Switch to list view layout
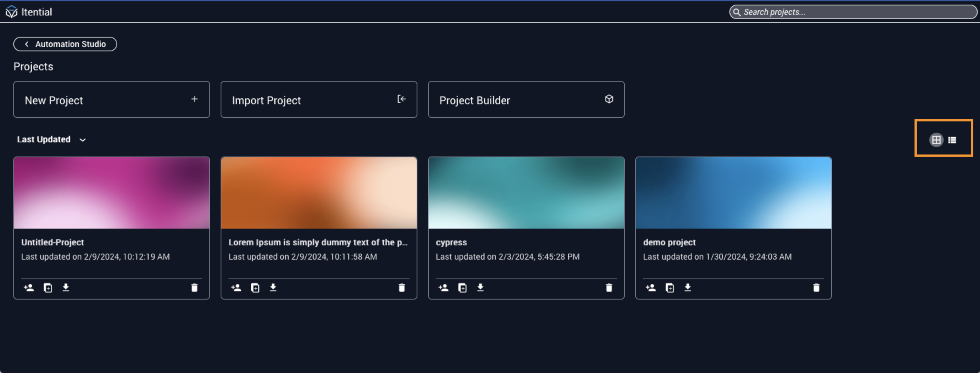The image size is (980, 373). pos(952,140)
